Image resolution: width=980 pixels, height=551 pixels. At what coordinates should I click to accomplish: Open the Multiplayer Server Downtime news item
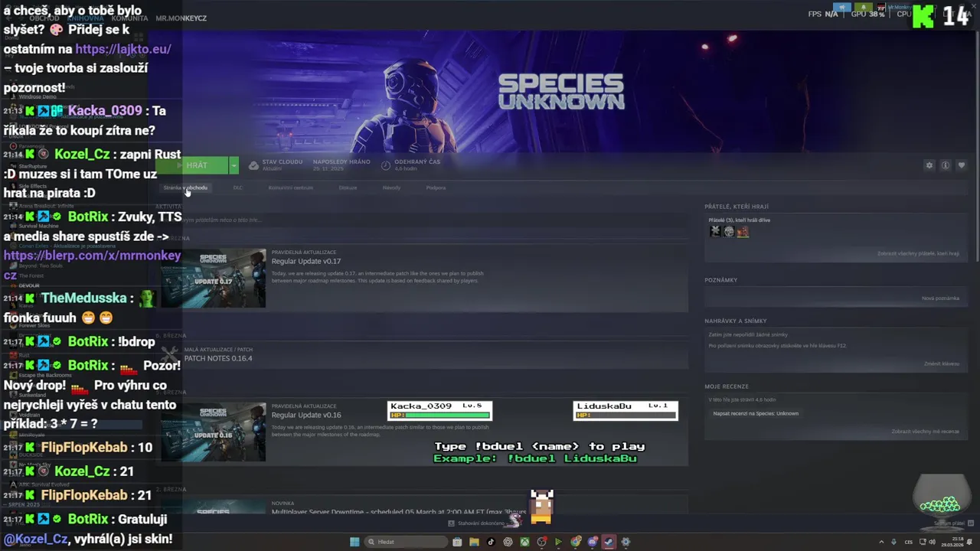(x=398, y=511)
